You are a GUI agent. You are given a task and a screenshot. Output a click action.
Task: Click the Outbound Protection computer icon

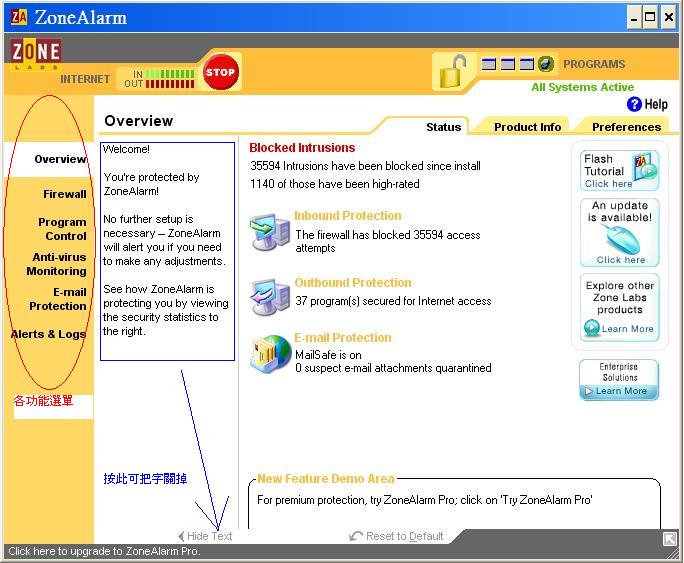point(270,297)
